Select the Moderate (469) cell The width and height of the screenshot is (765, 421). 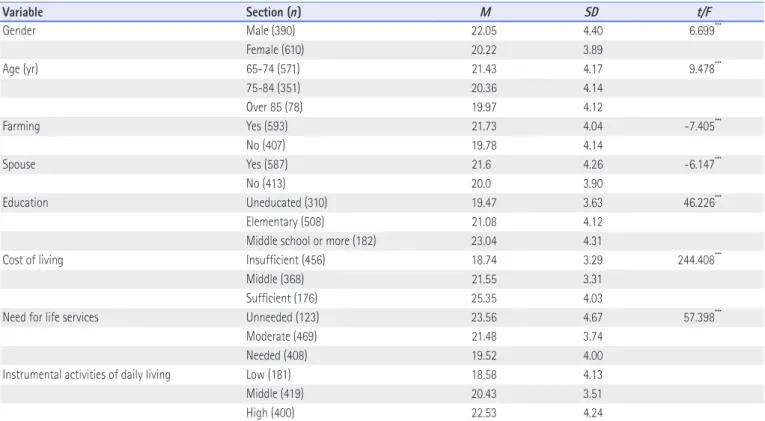tap(281, 336)
